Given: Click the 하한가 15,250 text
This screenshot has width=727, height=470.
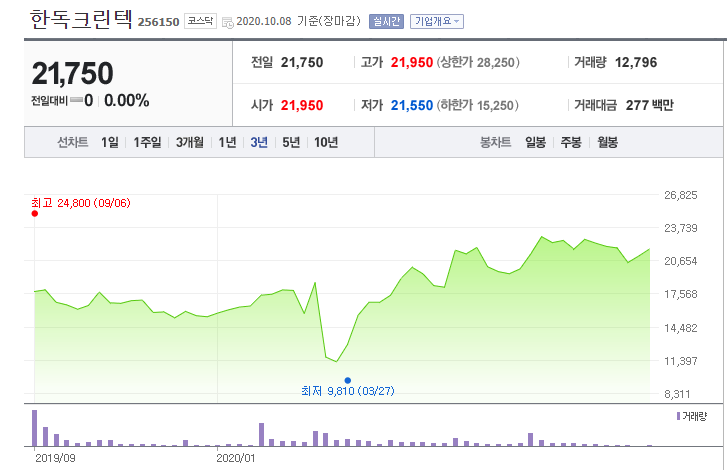Looking at the screenshot, I should (478, 105).
